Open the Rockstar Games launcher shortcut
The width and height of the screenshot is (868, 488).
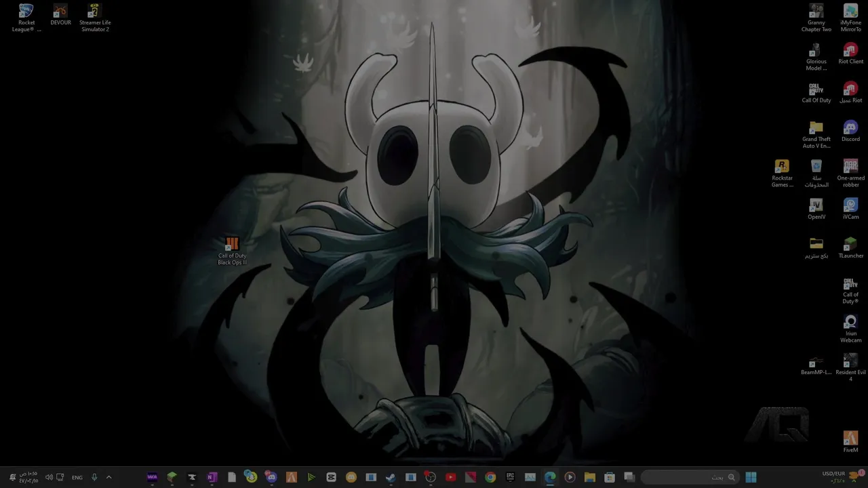782,174
